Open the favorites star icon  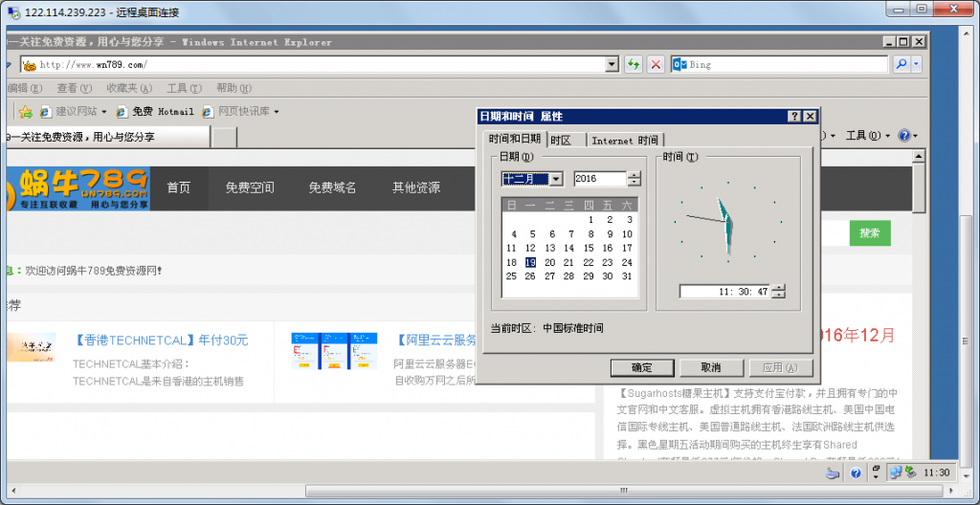[x=26, y=112]
